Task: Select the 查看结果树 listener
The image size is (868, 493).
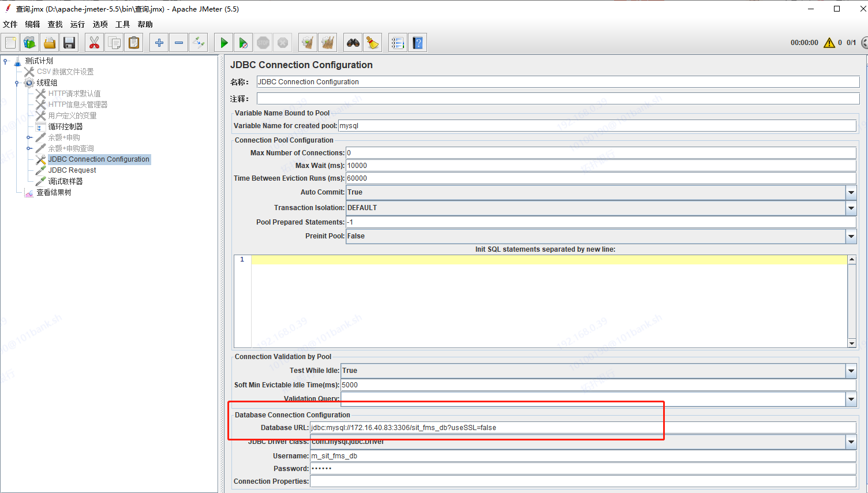Action: 54,192
